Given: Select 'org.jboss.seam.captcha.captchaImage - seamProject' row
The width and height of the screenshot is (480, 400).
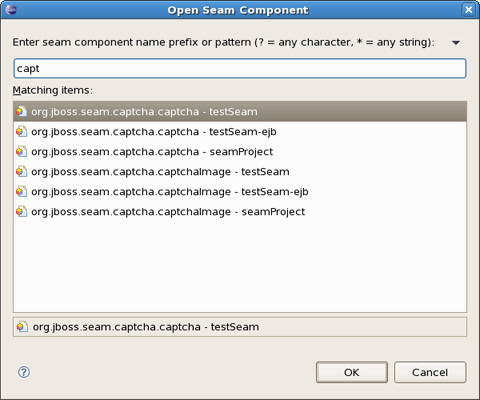Looking at the screenshot, I should pos(240,212).
